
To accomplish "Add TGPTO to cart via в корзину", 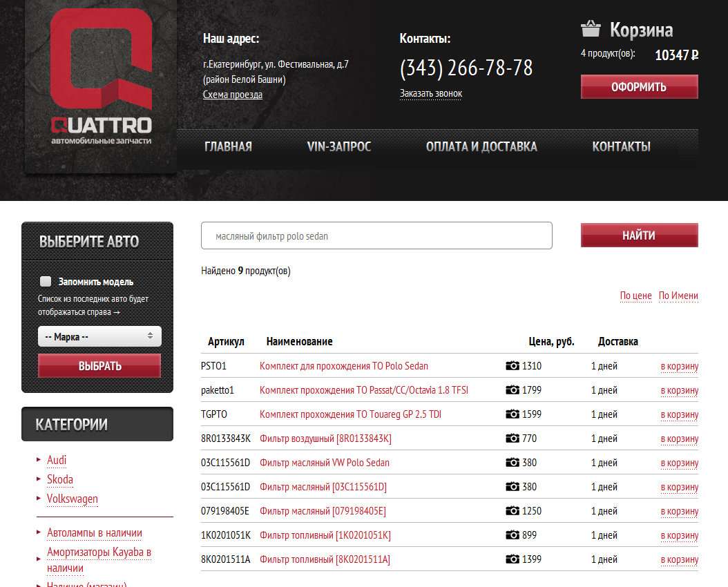I will 679,414.
